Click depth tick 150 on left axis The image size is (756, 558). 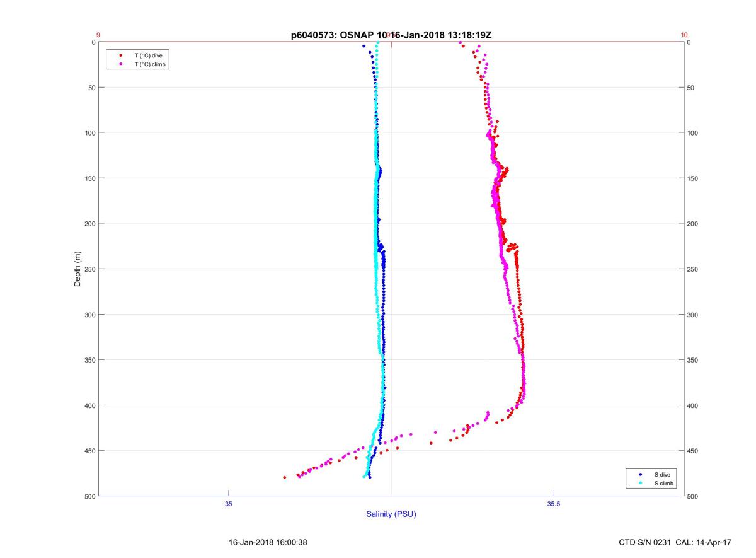point(89,178)
